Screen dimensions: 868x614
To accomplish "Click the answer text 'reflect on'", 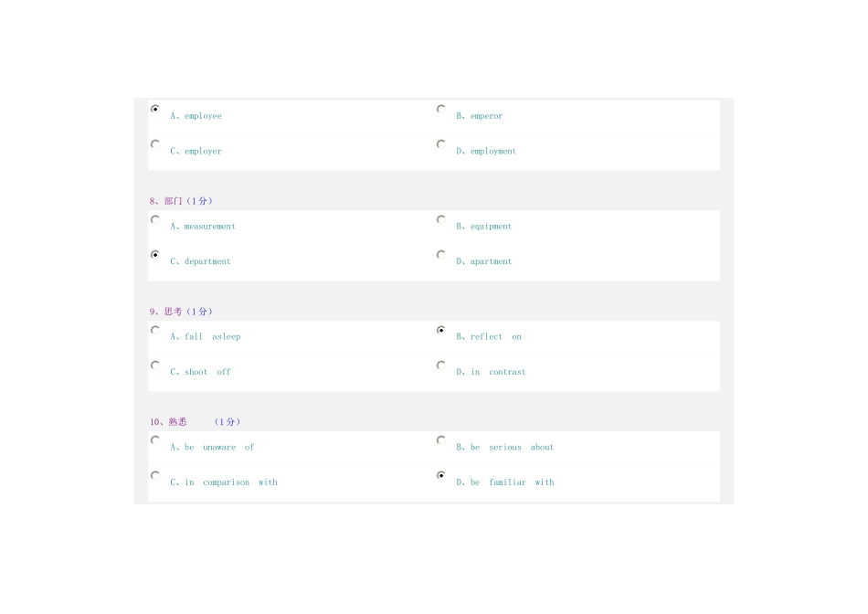I will pyautogui.click(x=496, y=337).
